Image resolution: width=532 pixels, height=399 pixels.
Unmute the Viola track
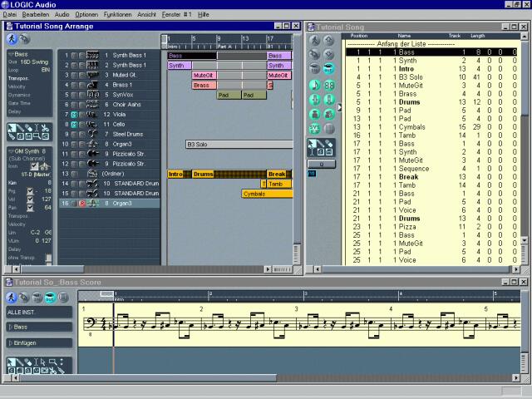point(74,115)
